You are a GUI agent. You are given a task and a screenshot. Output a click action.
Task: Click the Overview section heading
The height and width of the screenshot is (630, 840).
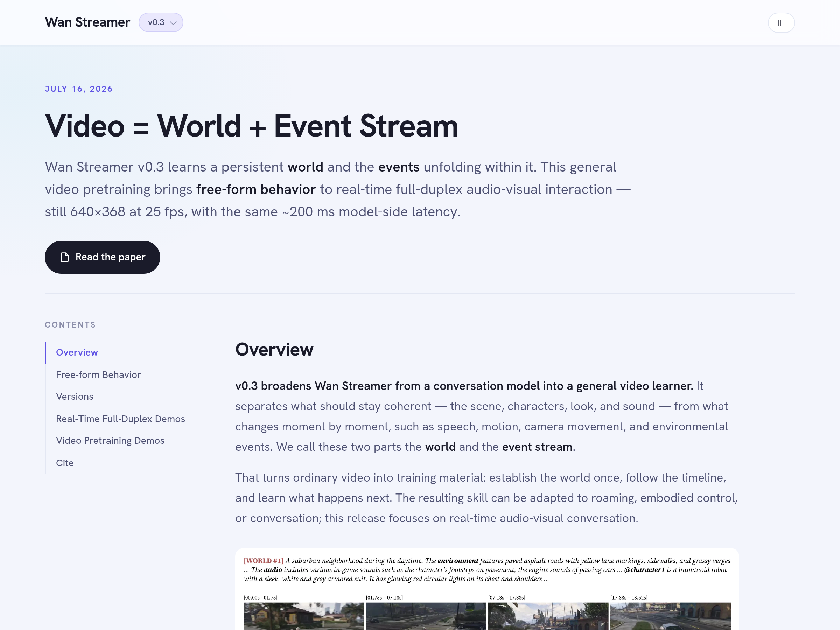pos(274,349)
